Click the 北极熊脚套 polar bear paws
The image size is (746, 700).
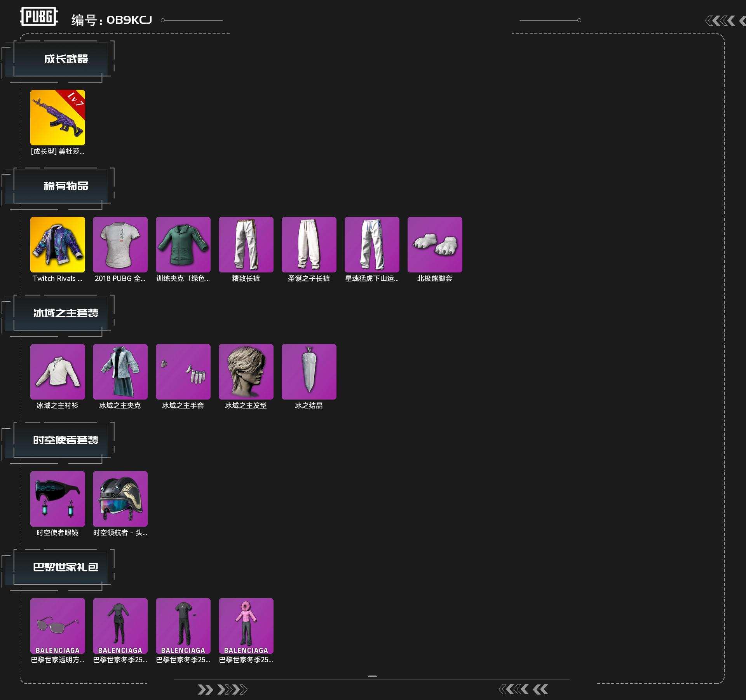point(435,244)
